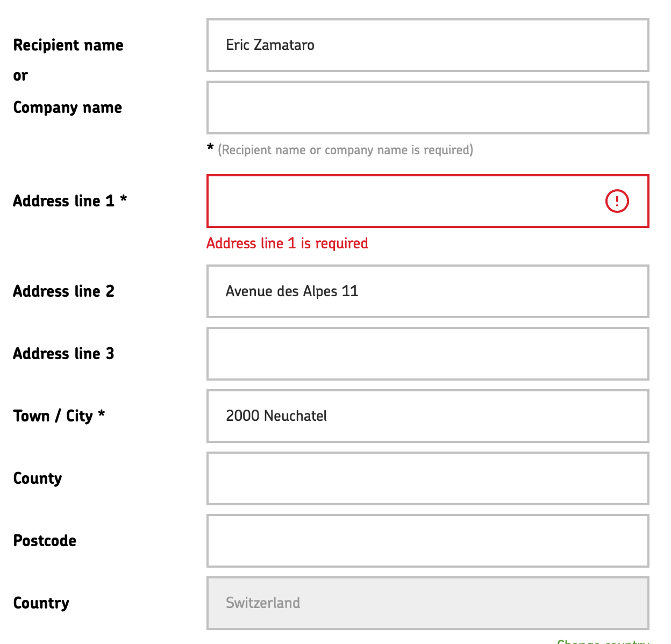Click the 'Postcode' label text

point(45,541)
